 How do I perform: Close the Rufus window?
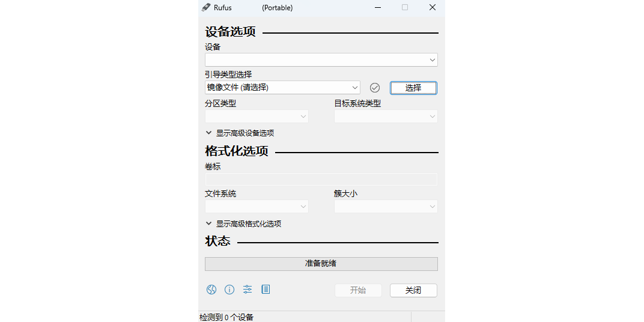433,7
